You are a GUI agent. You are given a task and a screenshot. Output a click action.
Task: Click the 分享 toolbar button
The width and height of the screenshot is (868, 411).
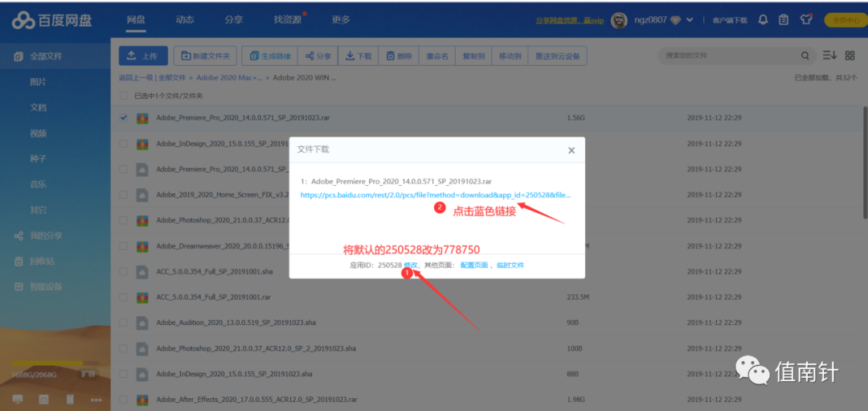coord(318,56)
